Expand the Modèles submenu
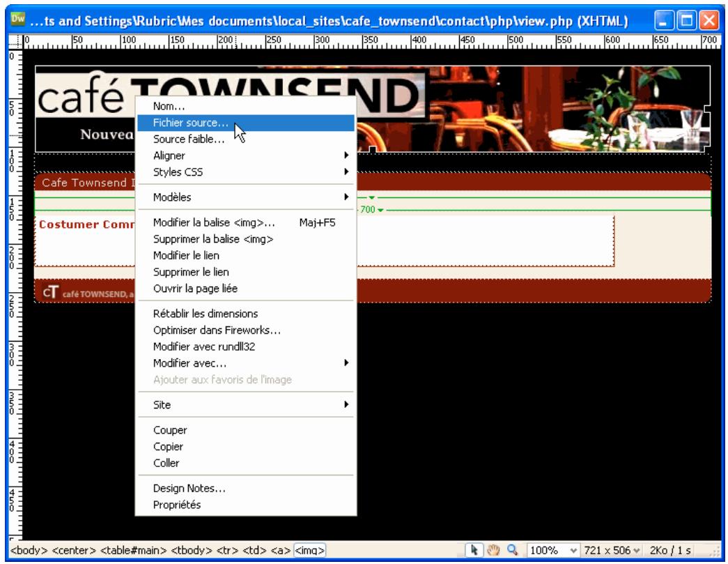This screenshot has width=728, height=564. tap(245, 197)
